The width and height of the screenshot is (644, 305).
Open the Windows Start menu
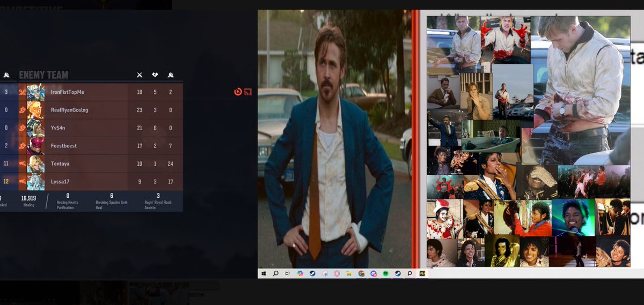[x=264, y=273]
